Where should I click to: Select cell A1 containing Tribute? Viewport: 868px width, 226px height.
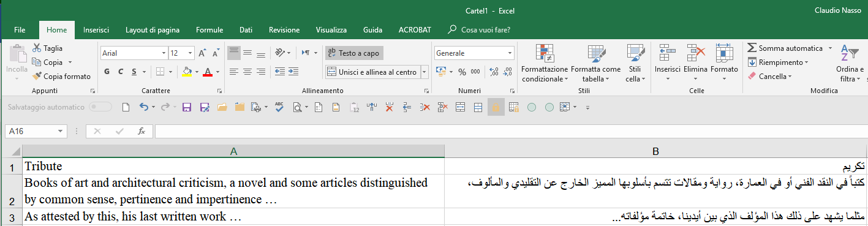pyautogui.click(x=233, y=166)
